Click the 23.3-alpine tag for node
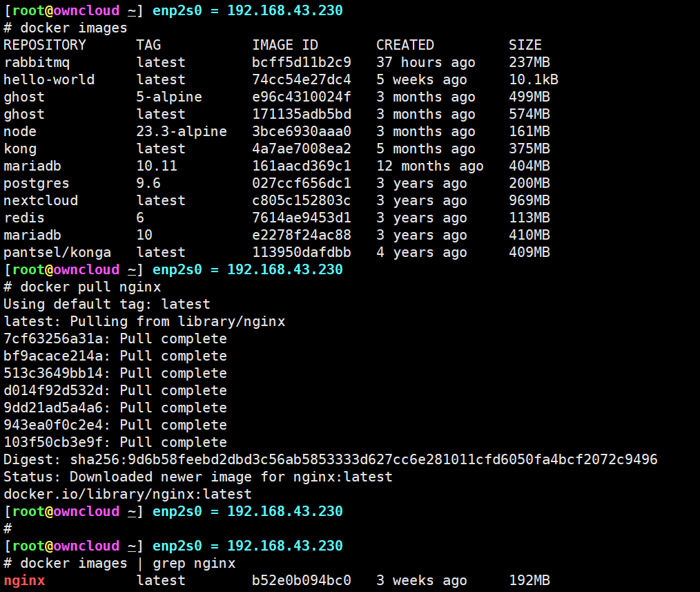 pos(181,131)
